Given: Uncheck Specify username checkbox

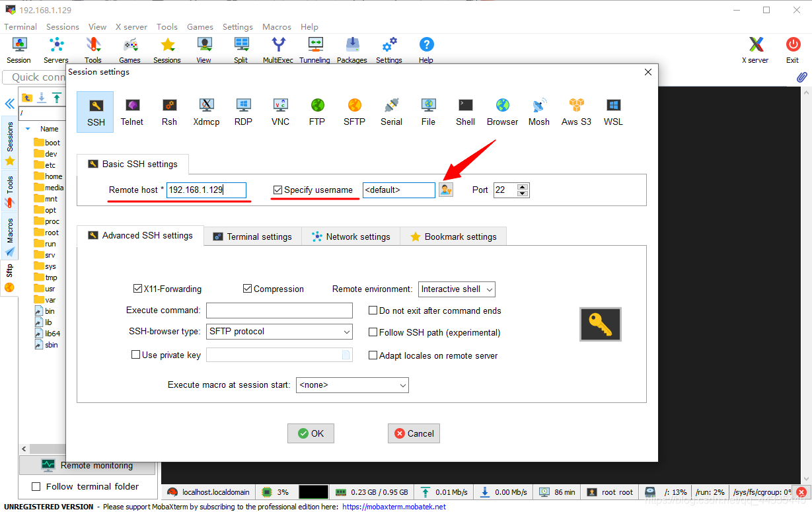Looking at the screenshot, I should pos(278,190).
